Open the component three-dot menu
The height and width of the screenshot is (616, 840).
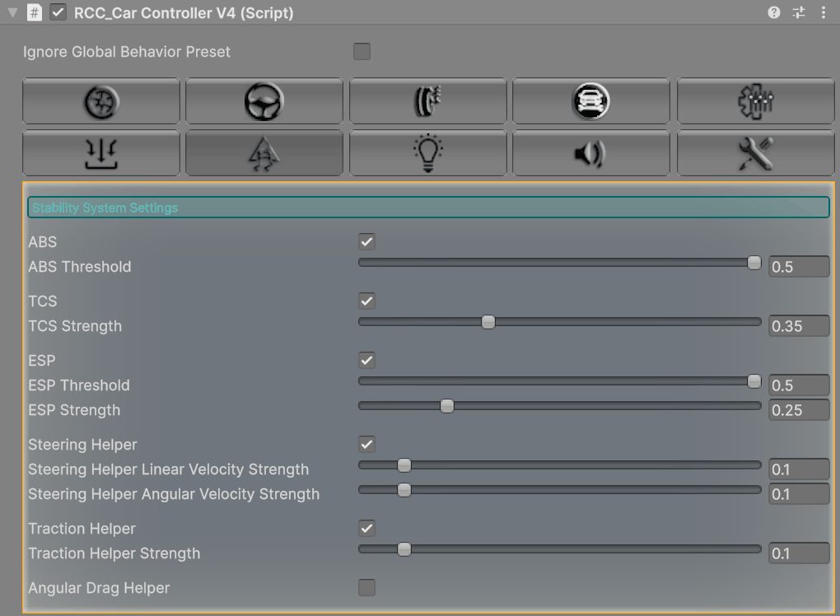[824, 12]
